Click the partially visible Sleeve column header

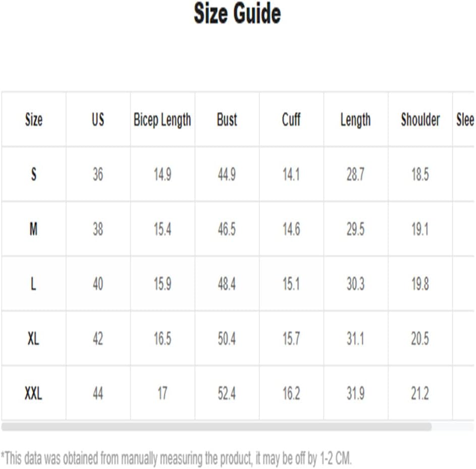coord(464,119)
